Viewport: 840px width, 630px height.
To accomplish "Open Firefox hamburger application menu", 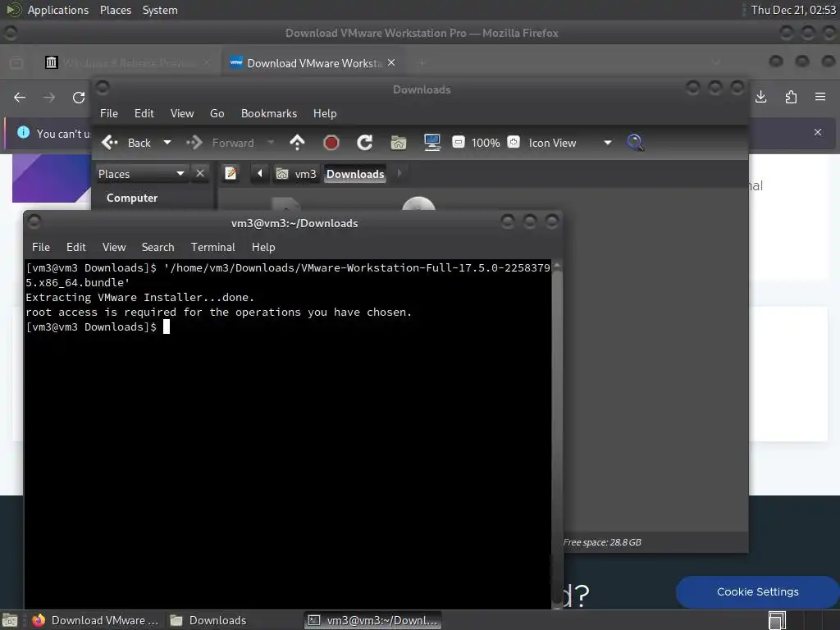I will pyautogui.click(x=820, y=97).
